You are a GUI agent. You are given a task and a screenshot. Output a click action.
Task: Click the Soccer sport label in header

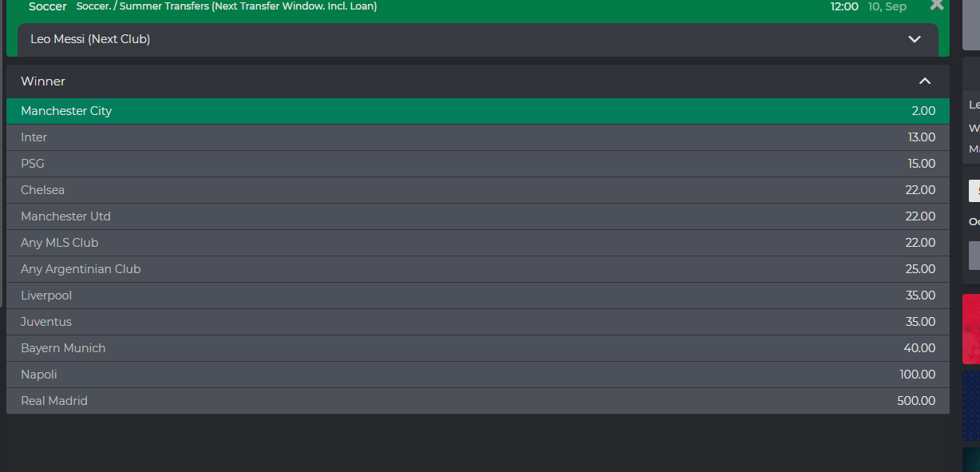47,6
